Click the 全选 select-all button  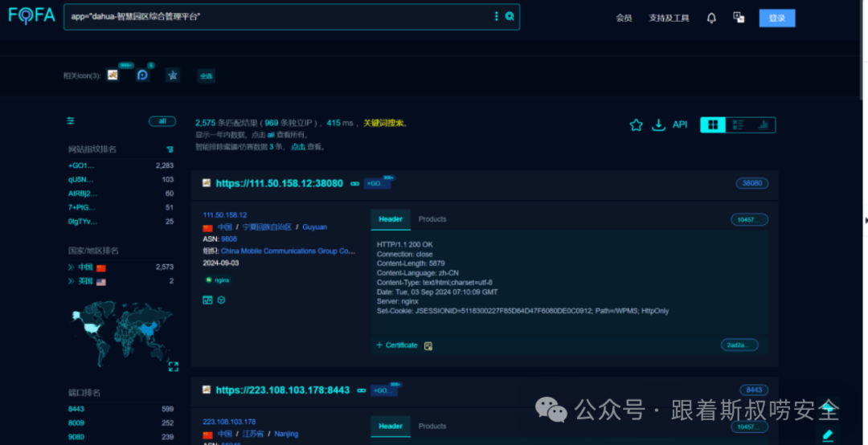206,76
